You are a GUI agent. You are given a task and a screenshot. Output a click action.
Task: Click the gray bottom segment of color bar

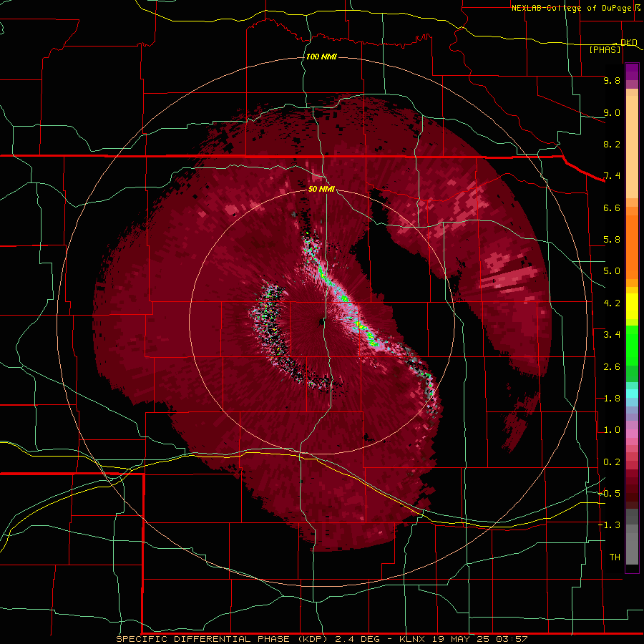(x=632, y=548)
